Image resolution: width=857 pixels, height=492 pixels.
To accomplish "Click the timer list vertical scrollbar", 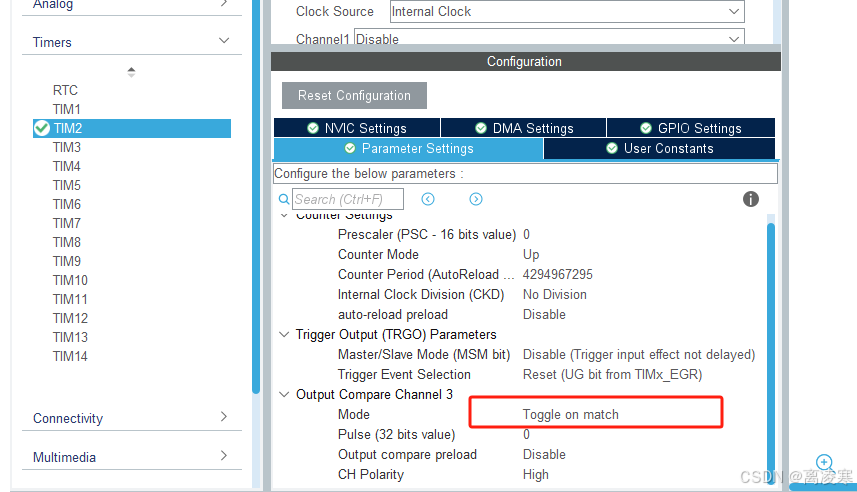I will [x=256, y=197].
